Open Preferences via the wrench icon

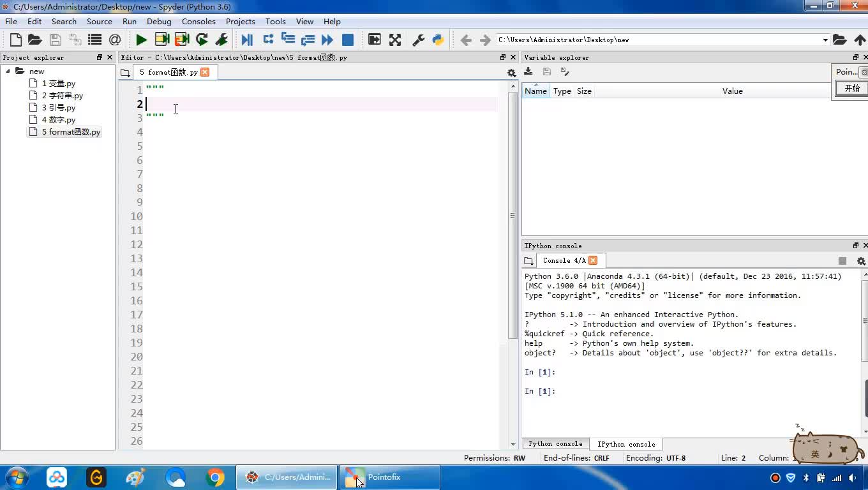pos(418,40)
